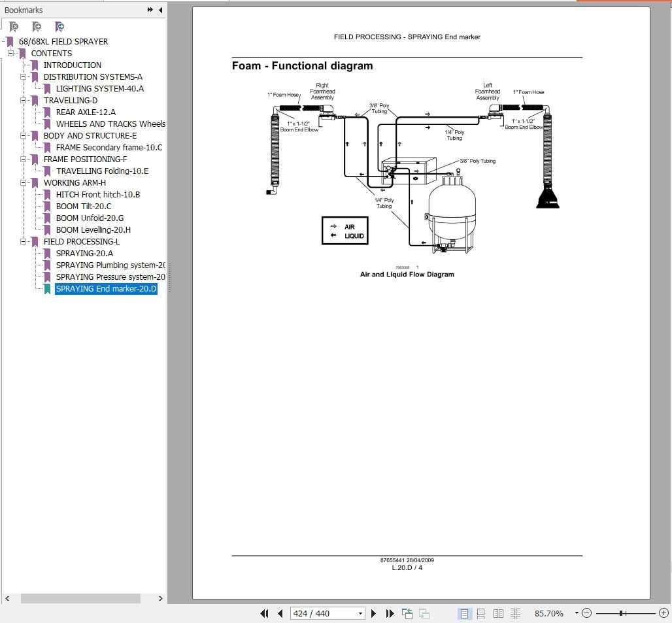672x623 pixels.
Task: Open the SPRAYING Pressure system bookmark
Action: click(x=110, y=277)
